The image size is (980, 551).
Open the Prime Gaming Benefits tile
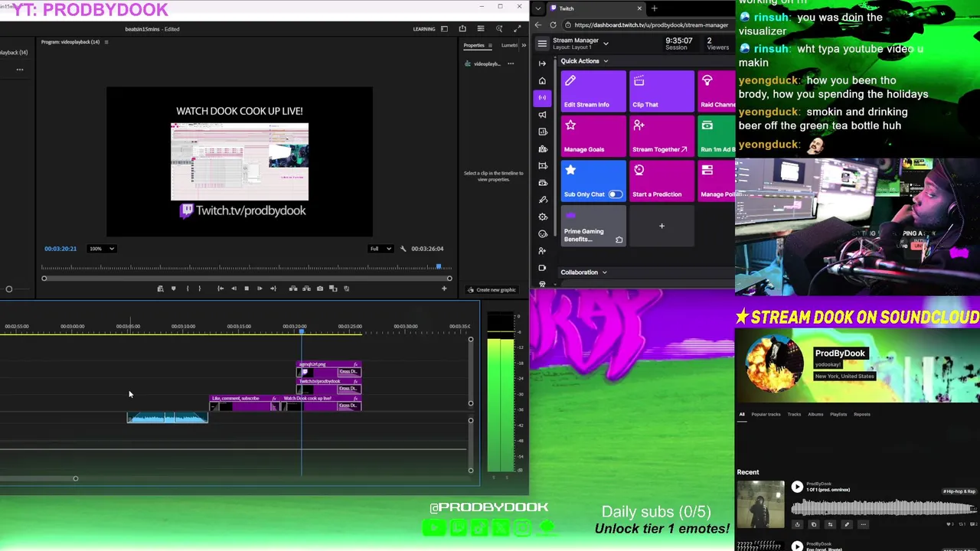(593, 226)
